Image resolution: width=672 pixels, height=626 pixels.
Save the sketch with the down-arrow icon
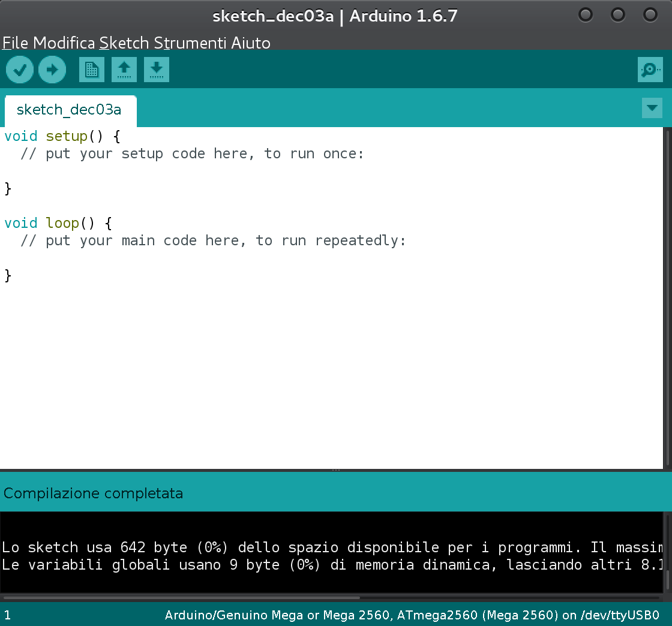(x=157, y=70)
